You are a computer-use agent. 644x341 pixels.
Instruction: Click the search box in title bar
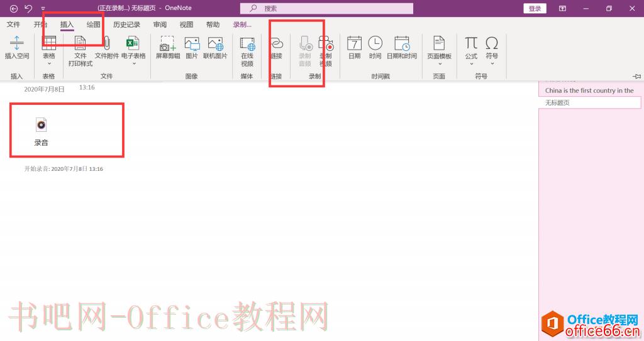pos(326,8)
